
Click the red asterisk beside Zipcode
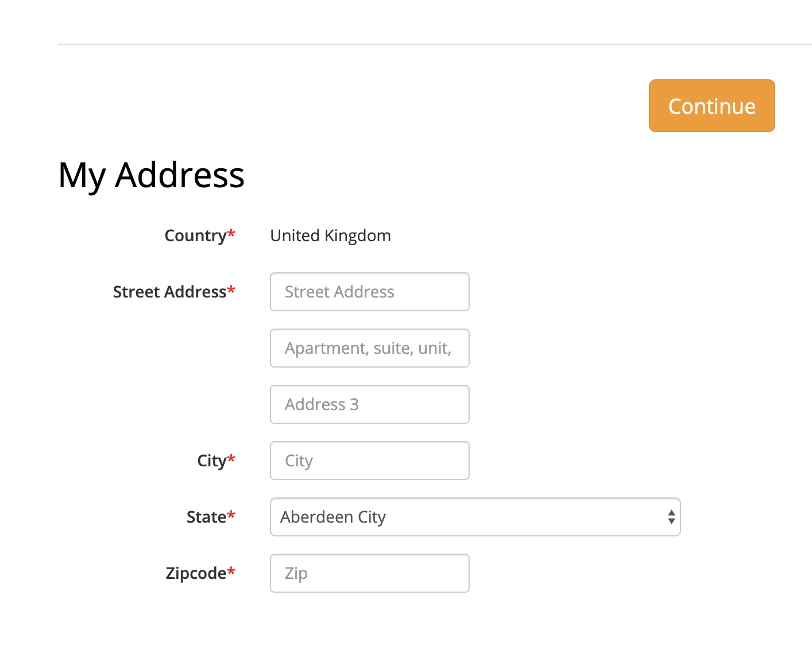231,571
